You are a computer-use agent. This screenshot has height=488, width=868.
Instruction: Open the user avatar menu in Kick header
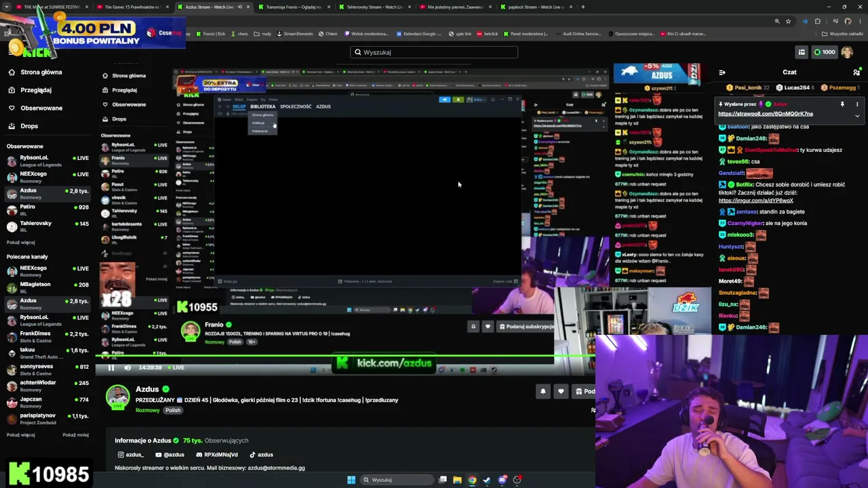point(847,52)
